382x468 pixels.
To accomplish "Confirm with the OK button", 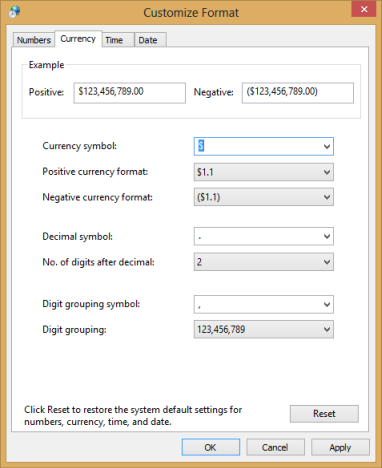I will coord(211,447).
